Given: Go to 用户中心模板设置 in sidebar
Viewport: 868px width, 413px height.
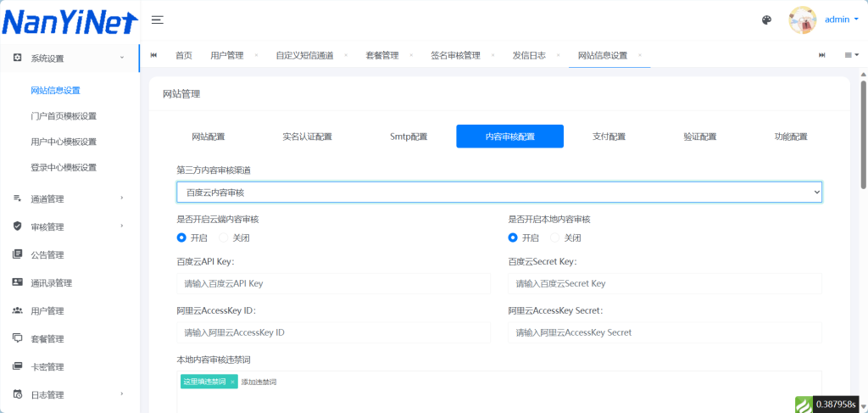Looking at the screenshot, I should [x=64, y=142].
